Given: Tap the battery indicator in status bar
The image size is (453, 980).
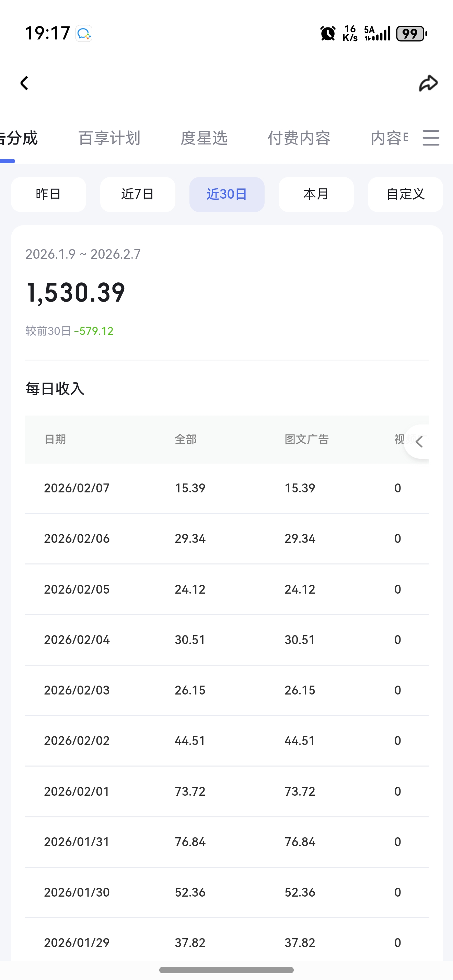Looking at the screenshot, I should (411, 34).
